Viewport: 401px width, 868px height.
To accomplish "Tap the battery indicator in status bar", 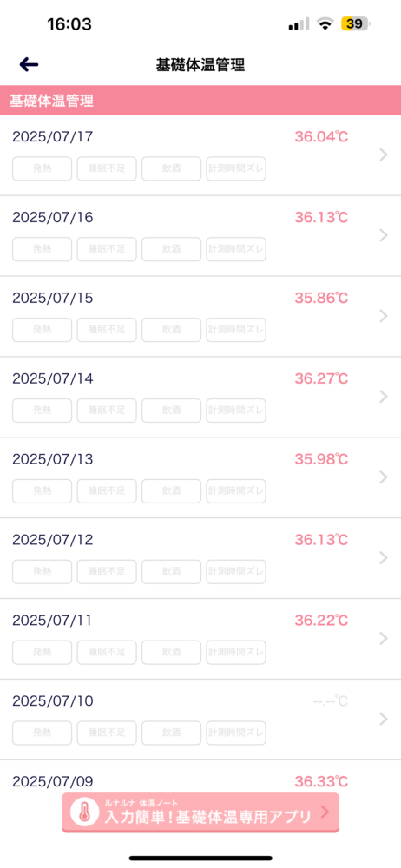I will (356, 23).
